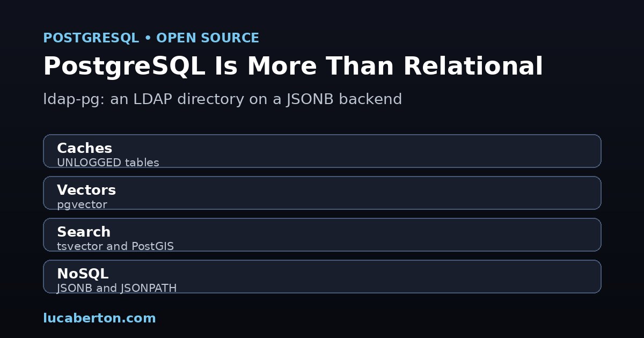
Task: Click the ldap-pg LDAP directory subtitle
Action: 222,99
